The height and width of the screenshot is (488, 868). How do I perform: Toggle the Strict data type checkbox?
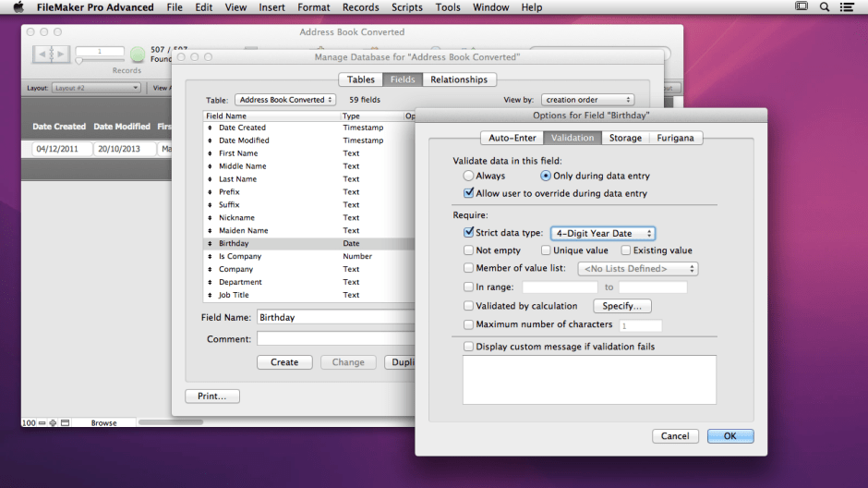click(468, 232)
